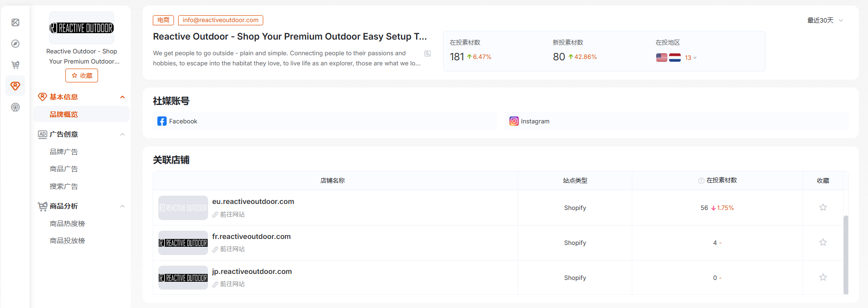Viewport: 868px width, 308px height.
Task: Open the shopping cart icon in left rail
Action: click(15, 65)
